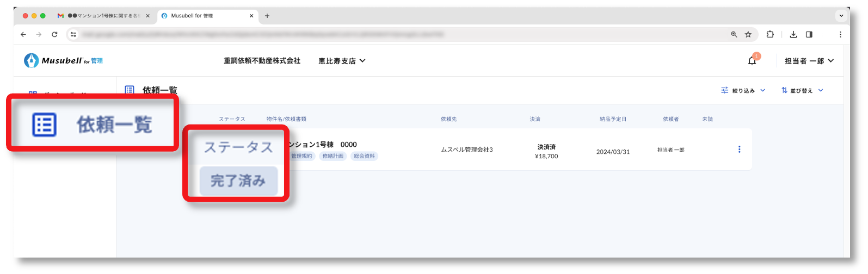Viewport: 868px width, 274px height.
Task: Switch to the Gmail マンション1号棟 tab
Action: click(103, 16)
